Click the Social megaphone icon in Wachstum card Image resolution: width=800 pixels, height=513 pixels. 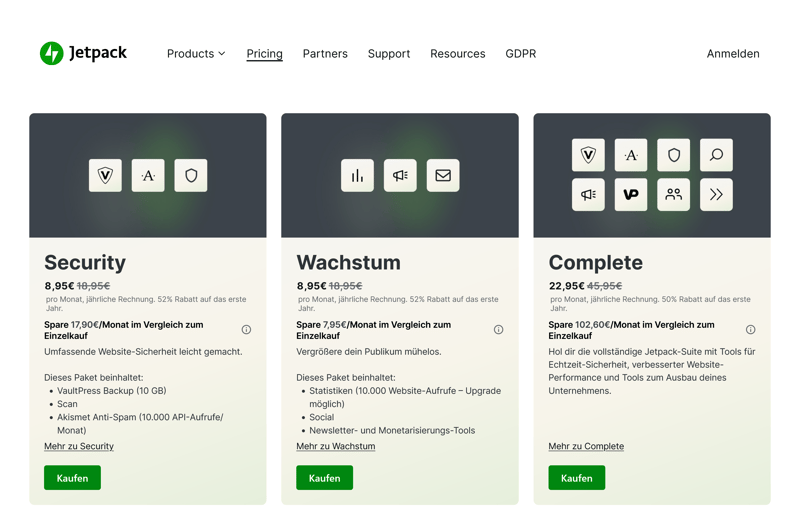400,175
